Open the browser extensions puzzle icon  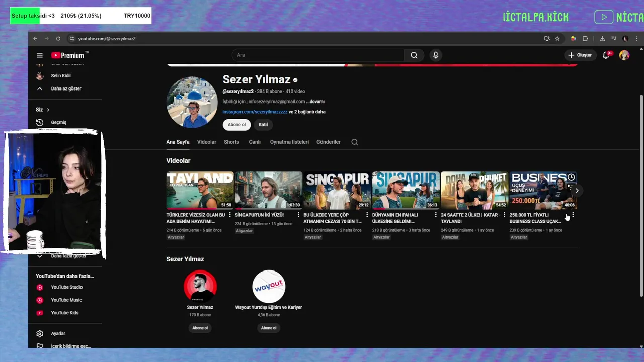[x=585, y=39]
